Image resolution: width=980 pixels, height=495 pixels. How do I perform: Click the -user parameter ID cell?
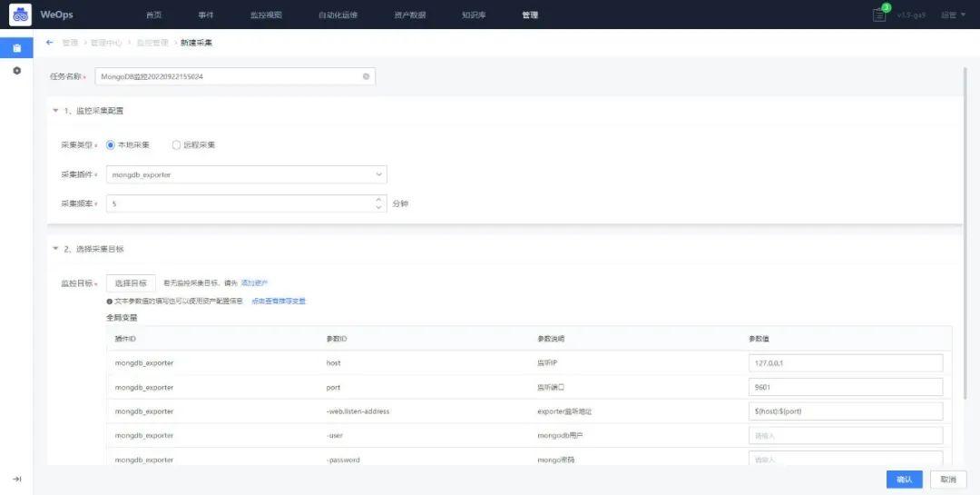tap(334, 436)
